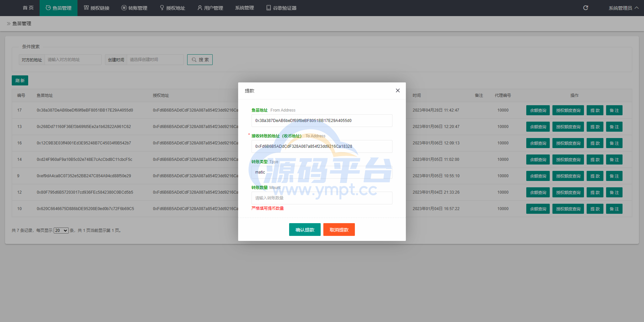This screenshot has height=322, width=644.
Task: Open the records-per-page dropdown
Action: click(61, 231)
